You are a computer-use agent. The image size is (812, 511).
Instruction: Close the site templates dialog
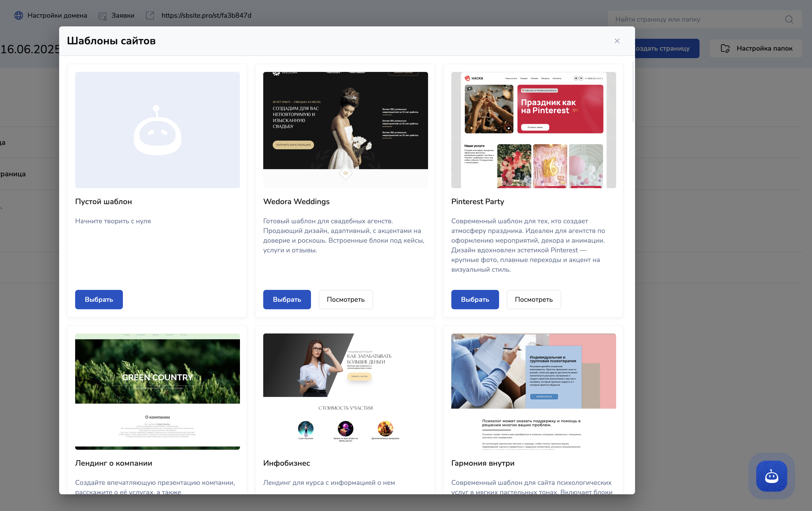point(617,41)
